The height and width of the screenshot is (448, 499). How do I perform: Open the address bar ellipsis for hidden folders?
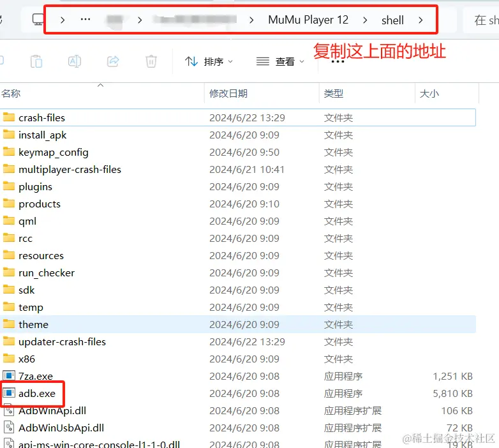coord(86,19)
